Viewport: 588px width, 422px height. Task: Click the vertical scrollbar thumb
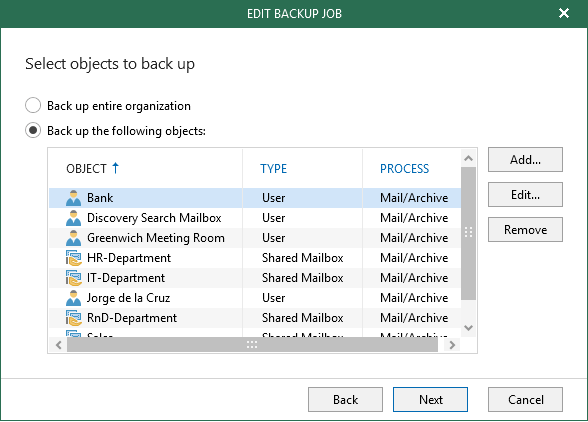(468, 233)
